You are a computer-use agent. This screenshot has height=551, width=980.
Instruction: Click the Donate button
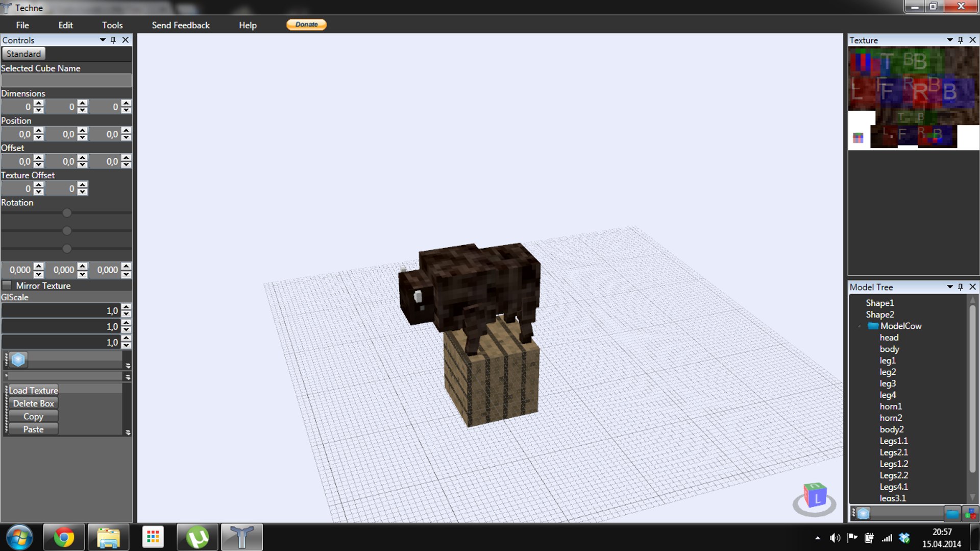tap(306, 25)
